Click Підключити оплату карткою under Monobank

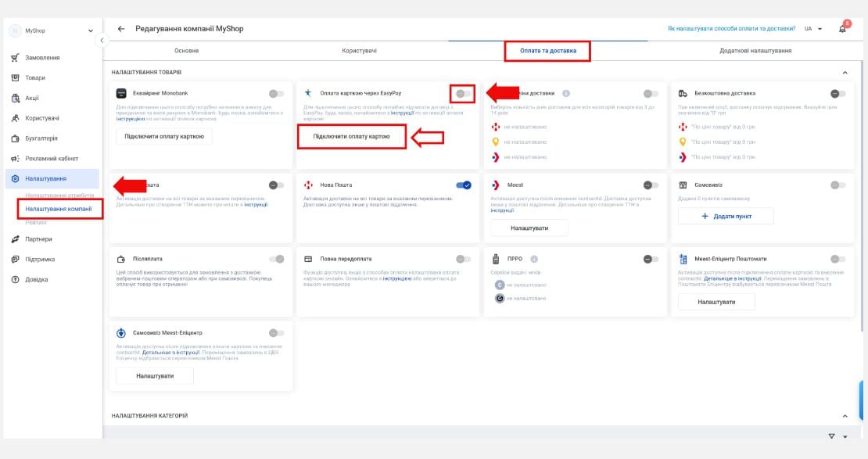[x=164, y=136]
